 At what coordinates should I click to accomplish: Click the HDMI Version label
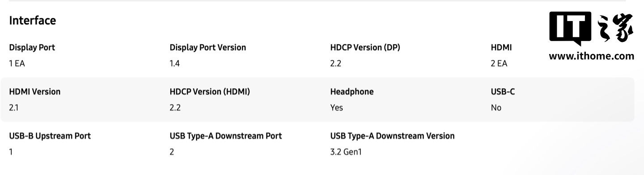coord(34,92)
